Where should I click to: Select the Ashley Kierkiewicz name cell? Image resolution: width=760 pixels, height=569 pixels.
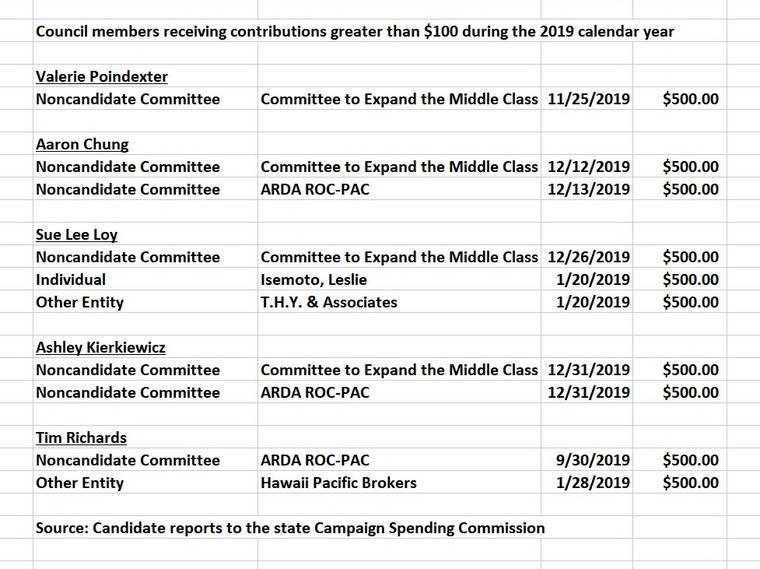100,347
